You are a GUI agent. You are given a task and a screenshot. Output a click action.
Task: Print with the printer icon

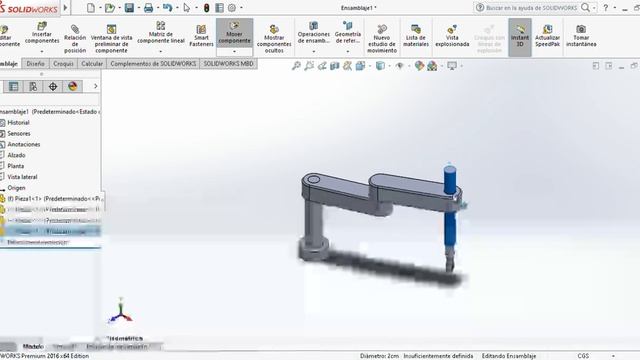point(149,8)
